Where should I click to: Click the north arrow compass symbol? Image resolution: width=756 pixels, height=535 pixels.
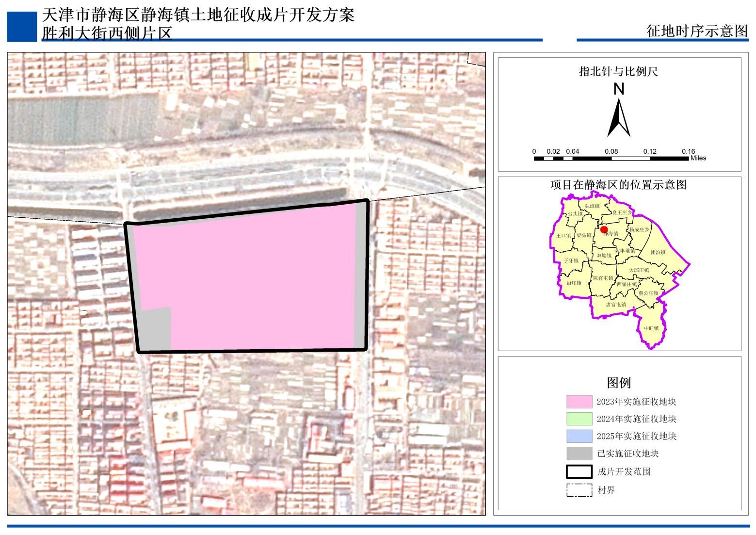pyautogui.click(x=619, y=117)
